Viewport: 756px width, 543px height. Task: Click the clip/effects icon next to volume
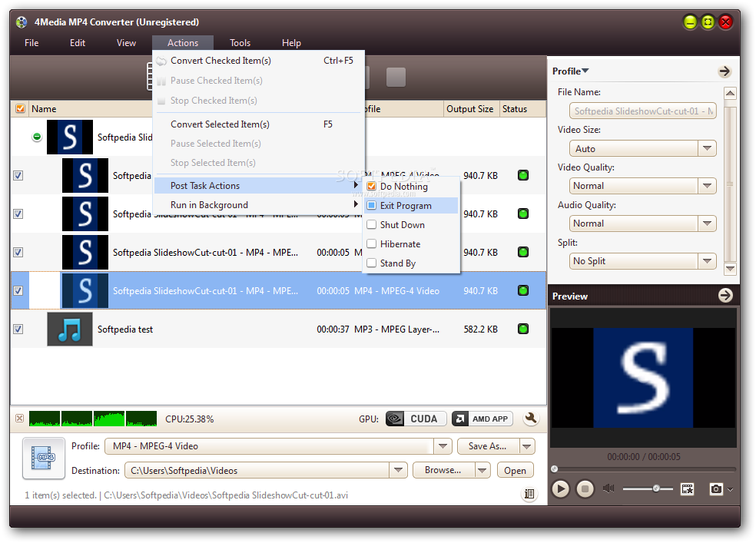[687, 489]
